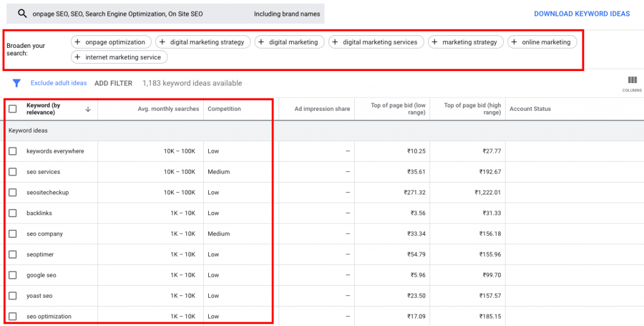Open the funnel filter icon

[x=17, y=83]
